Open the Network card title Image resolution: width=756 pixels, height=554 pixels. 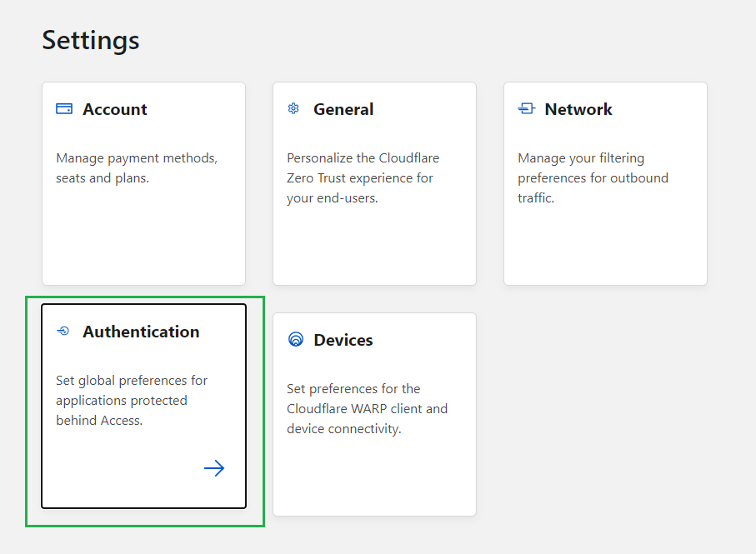point(578,109)
